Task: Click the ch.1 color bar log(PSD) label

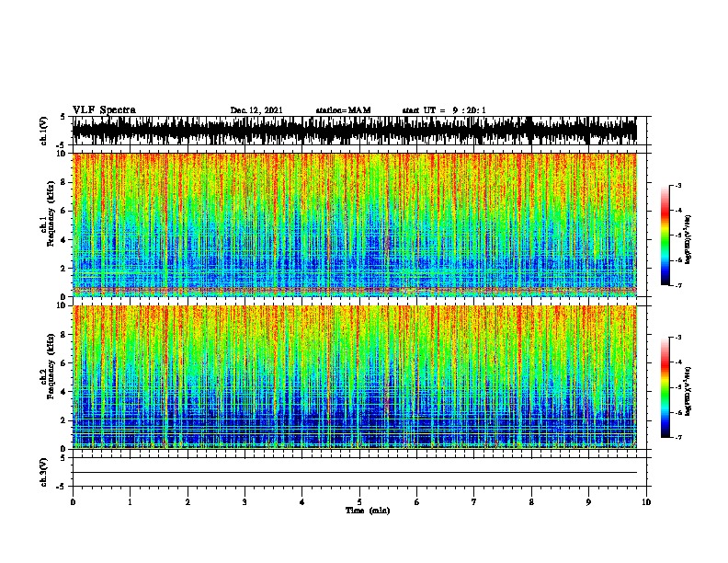Action: pos(688,239)
